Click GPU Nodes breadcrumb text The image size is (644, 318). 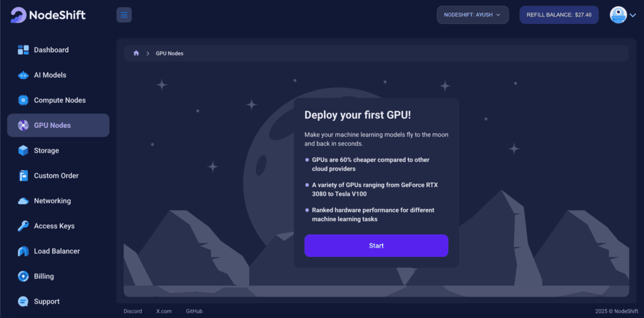(170, 54)
